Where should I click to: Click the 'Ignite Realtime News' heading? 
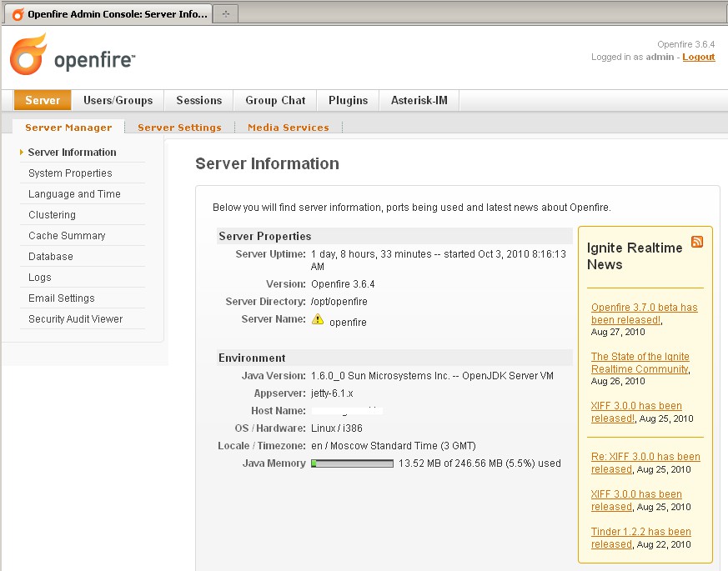tap(635, 256)
